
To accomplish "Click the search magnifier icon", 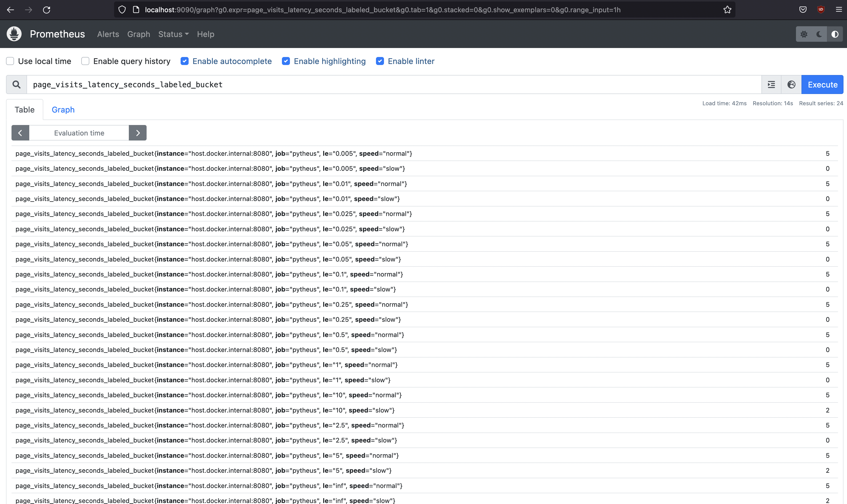I will [x=16, y=84].
